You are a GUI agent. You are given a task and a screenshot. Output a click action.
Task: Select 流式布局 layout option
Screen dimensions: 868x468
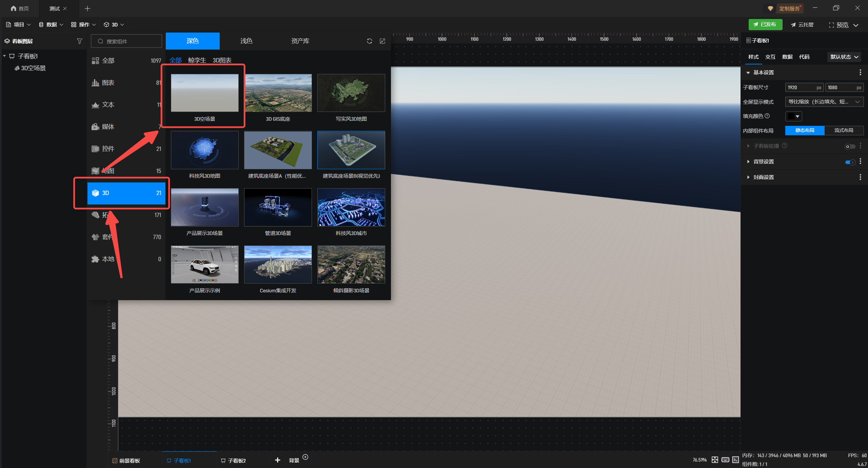[x=844, y=131]
